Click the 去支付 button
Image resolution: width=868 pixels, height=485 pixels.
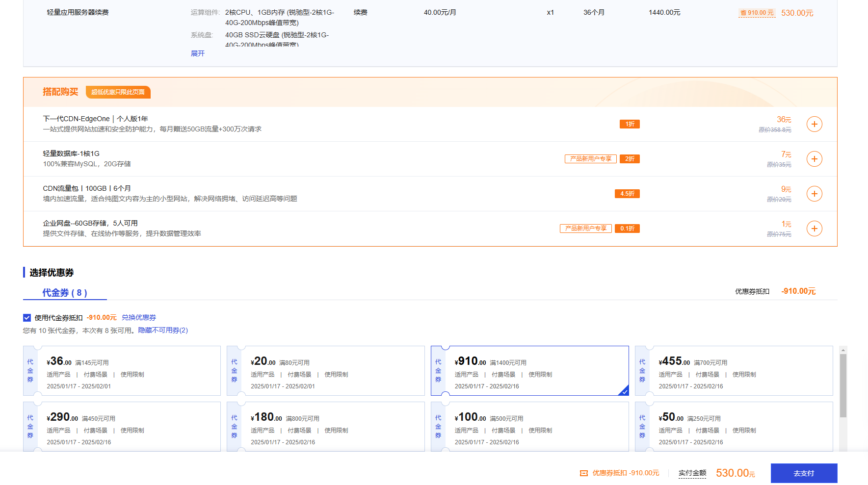pos(803,473)
